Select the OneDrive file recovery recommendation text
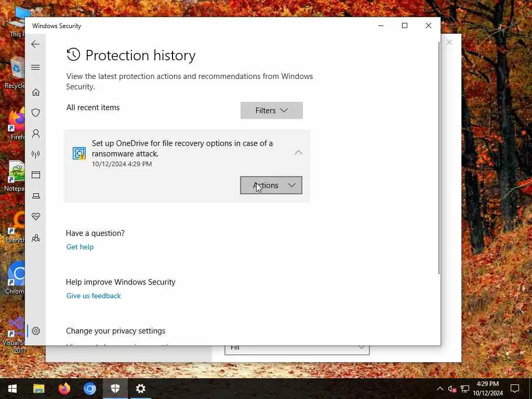Image resolution: width=532 pixels, height=399 pixels. click(182, 148)
